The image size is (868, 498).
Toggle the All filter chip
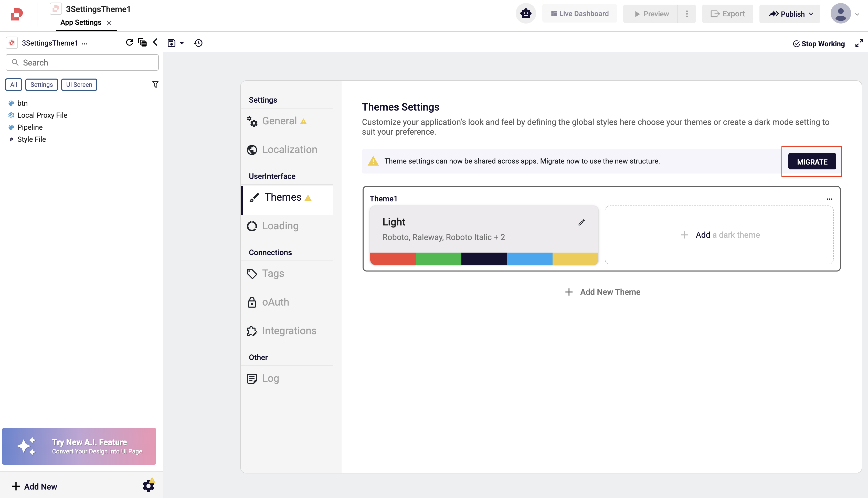pyautogui.click(x=14, y=84)
